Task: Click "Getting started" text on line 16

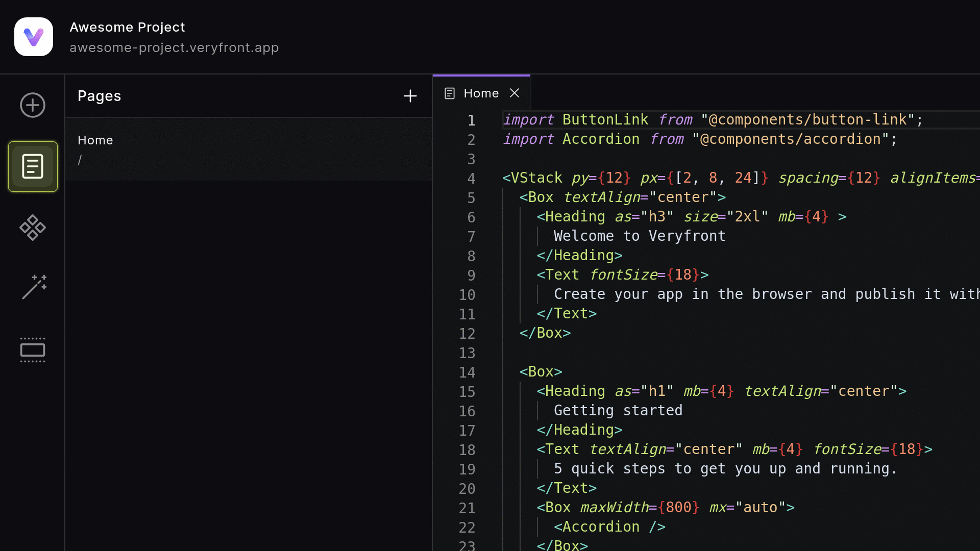Action: coord(618,410)
